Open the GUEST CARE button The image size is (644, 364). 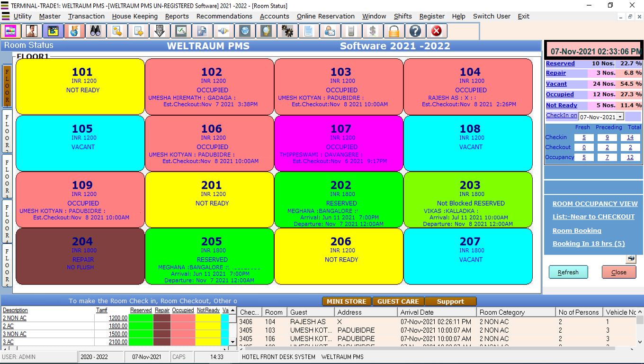pos(398,301)
